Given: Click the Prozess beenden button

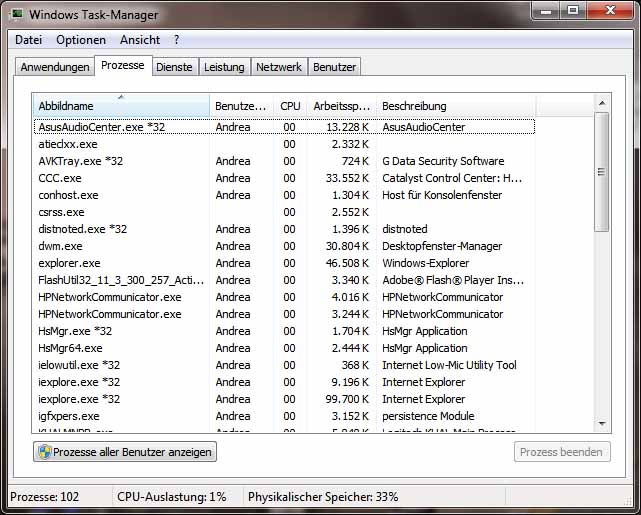Looking at the screenshot, I should [562, 452].
